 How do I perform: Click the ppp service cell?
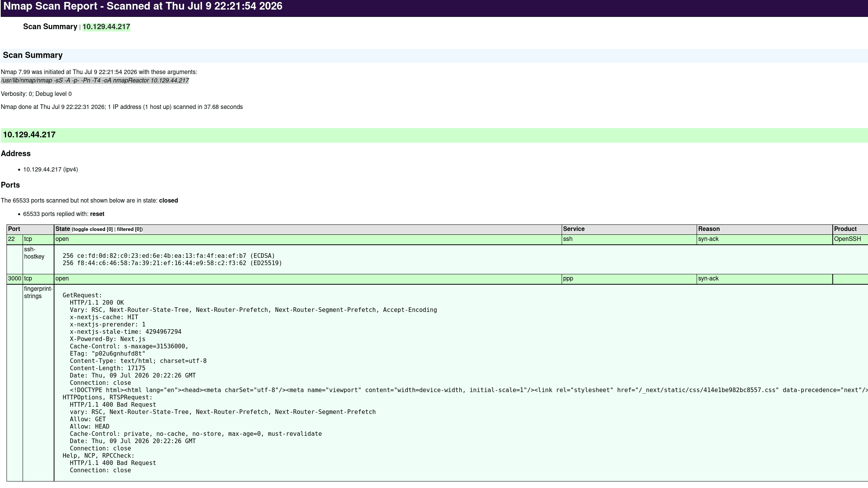click(x=629, y=279)
